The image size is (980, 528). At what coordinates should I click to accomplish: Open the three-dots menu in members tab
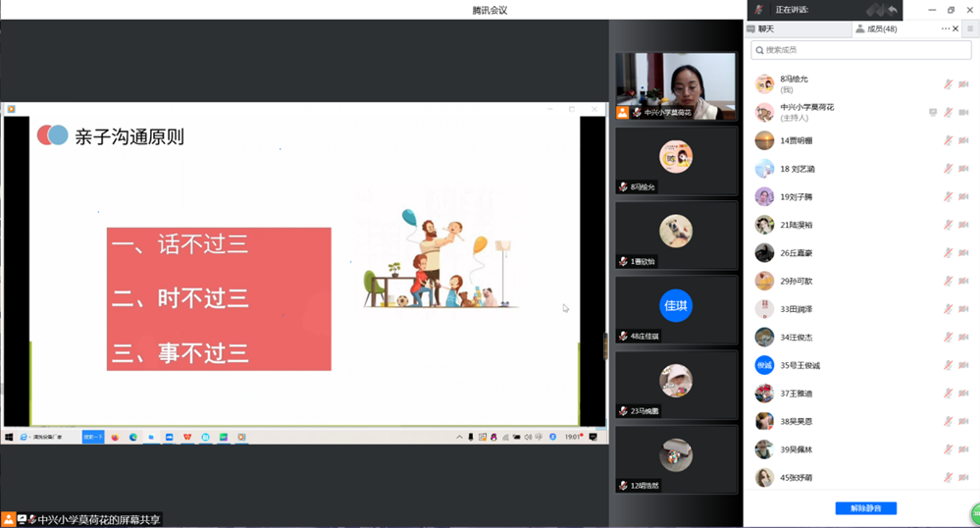point(945,28)
